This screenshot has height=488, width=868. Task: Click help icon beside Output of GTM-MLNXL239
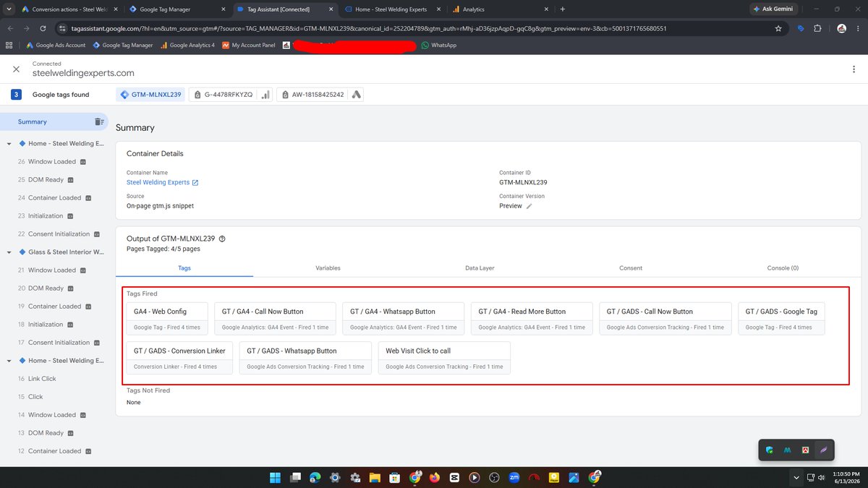point(222,239)
